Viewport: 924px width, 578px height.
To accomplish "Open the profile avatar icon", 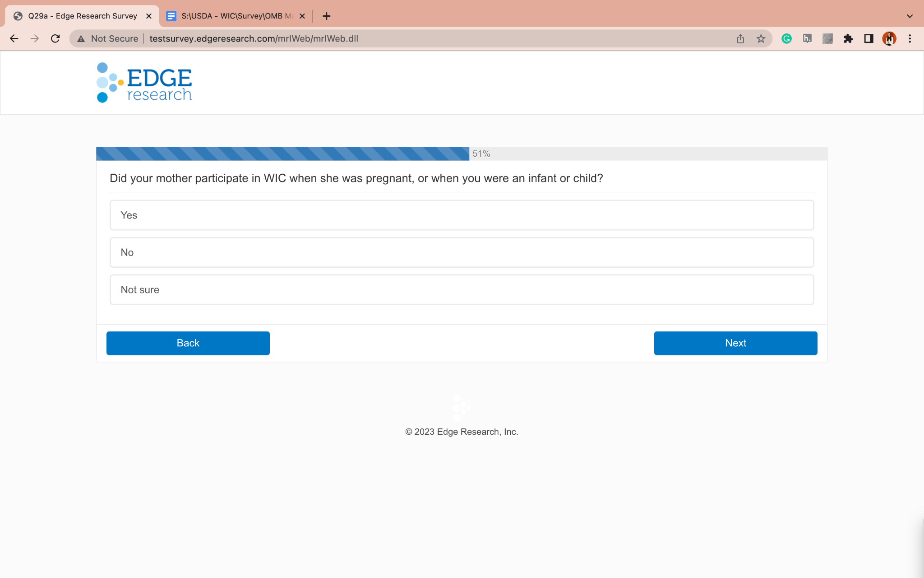I will (x=889, y=39).
